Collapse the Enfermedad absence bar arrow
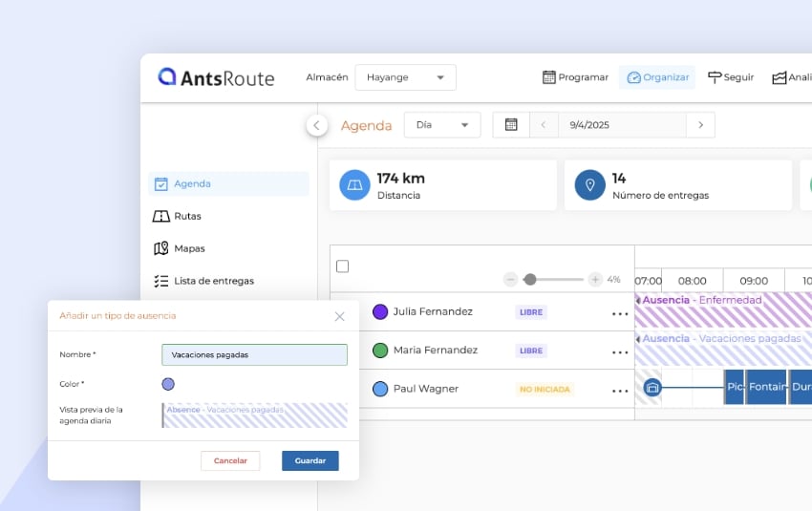This screenshot has width=812, height=511. [x=638, y=300]
